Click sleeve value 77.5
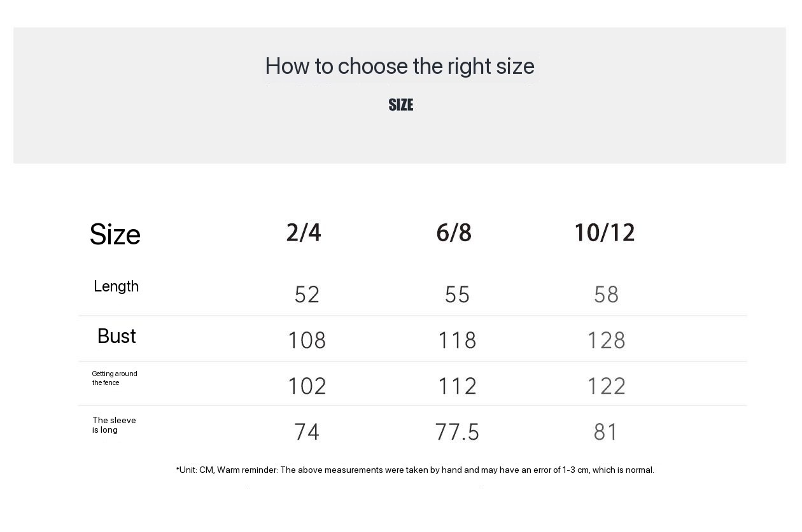The width and height of the screenshot is (802, 532). tap(457, 432)
